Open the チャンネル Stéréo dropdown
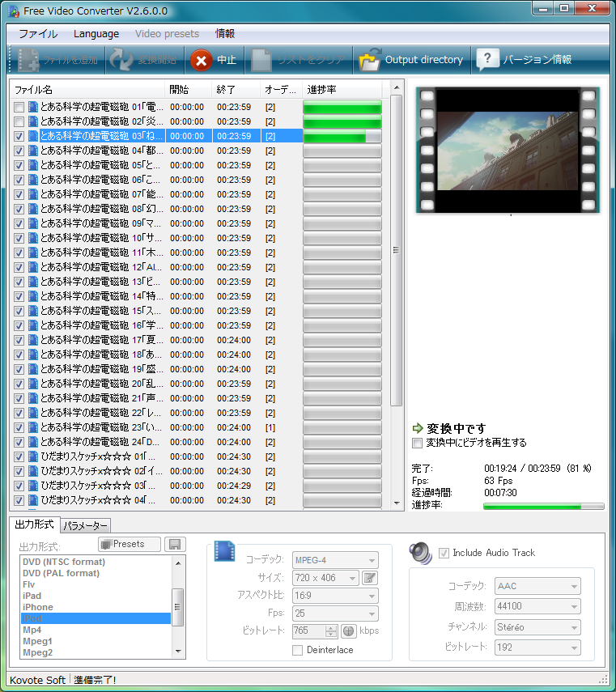This screenshot has height=692, width=616. click(537, 627)
